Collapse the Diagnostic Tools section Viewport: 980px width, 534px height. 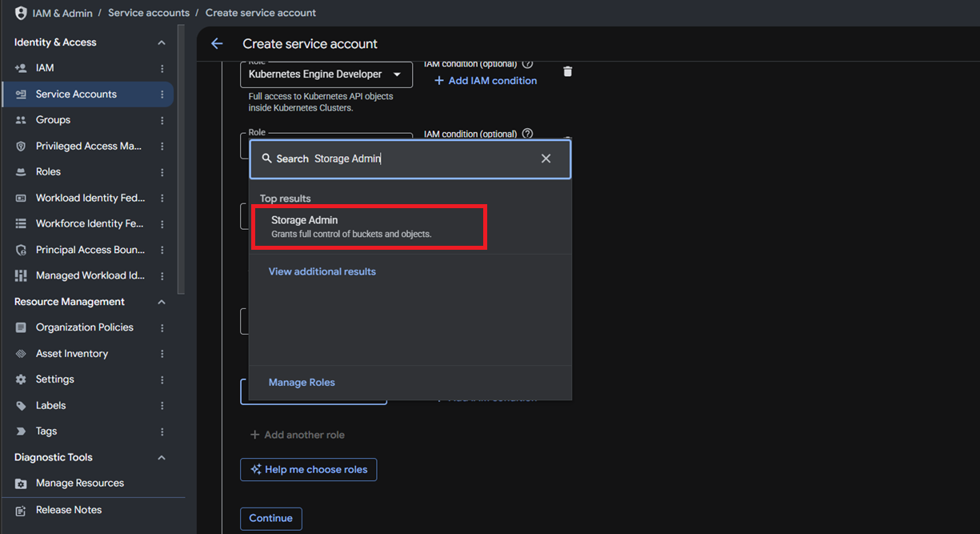tap(162, 458)
